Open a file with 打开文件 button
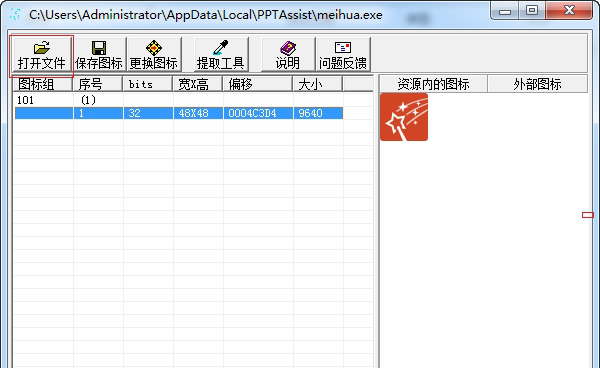 42,55
